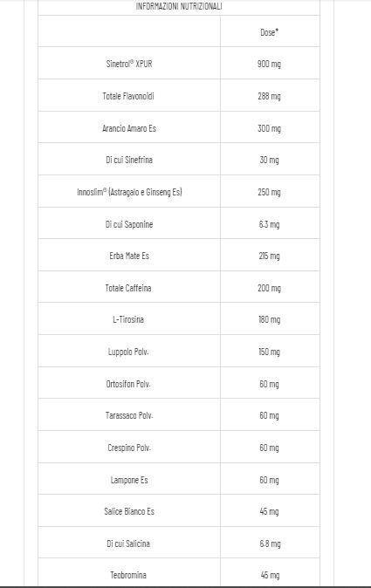Click the Crespino Polv. label
The image size is (371, 588).
tap(129, 448)
